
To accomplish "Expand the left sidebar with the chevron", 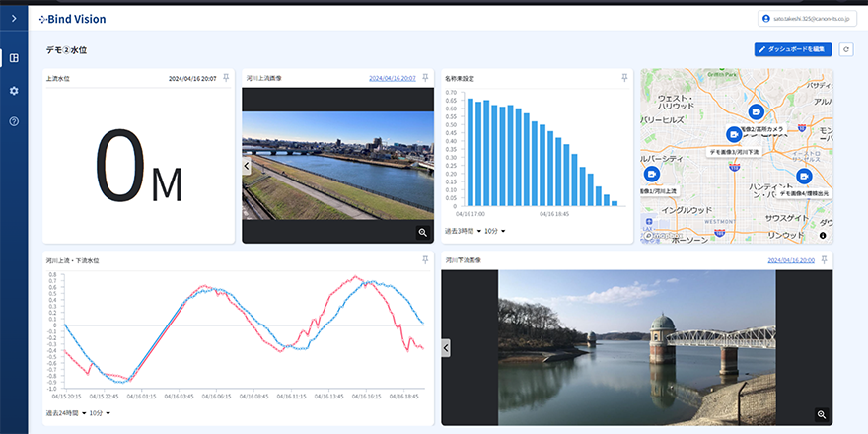I will click(x=14, y=19).
